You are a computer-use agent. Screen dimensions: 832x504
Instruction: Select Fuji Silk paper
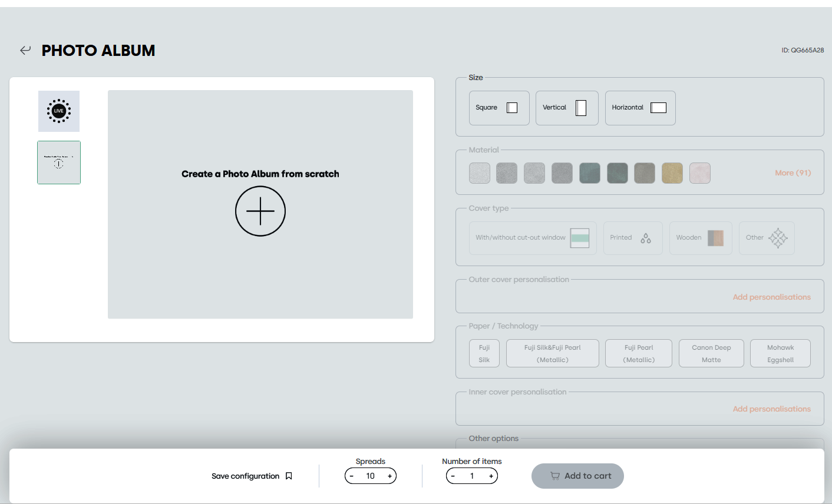484,353
